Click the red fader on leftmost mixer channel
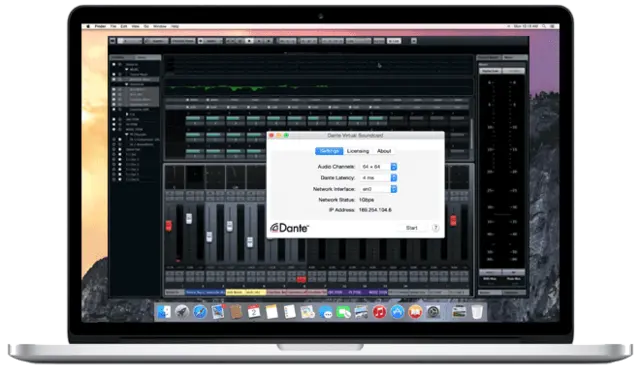The height and width of the screenshot is (375, 640). click(169, 226)
